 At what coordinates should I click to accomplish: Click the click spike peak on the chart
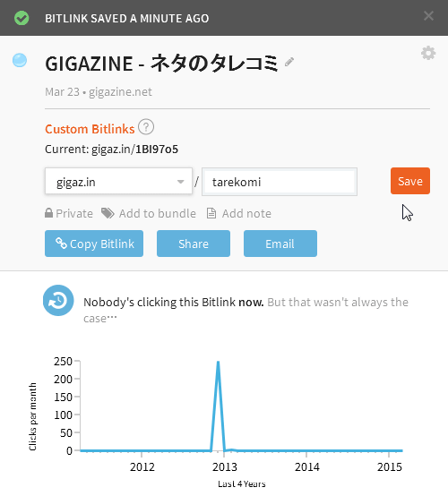[x=218, y=363]
